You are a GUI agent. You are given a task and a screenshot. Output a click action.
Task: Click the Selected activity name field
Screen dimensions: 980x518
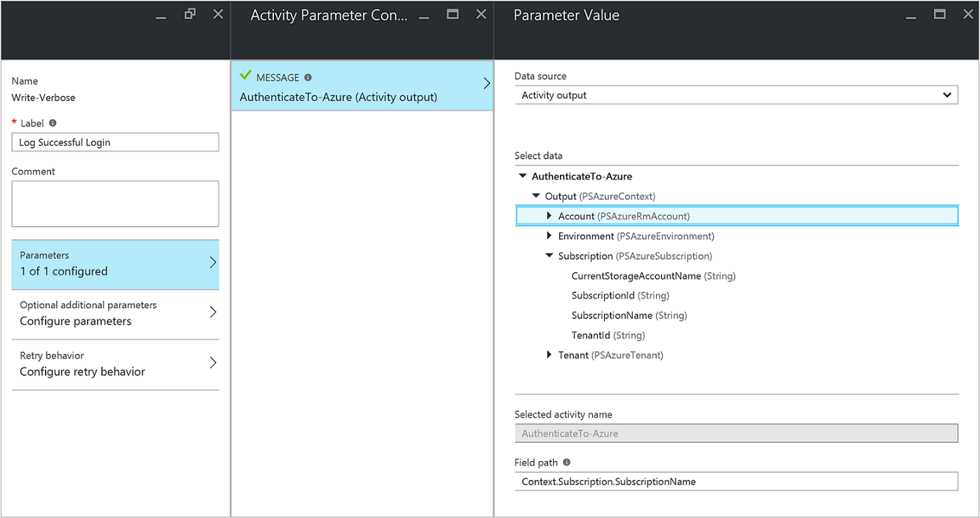[x=736, y=434]
